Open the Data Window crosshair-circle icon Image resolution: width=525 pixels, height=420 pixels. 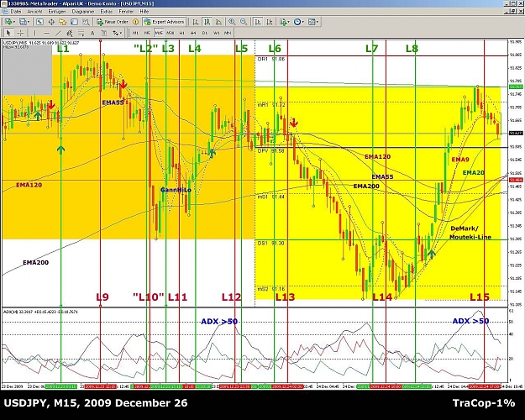[51, 22]
